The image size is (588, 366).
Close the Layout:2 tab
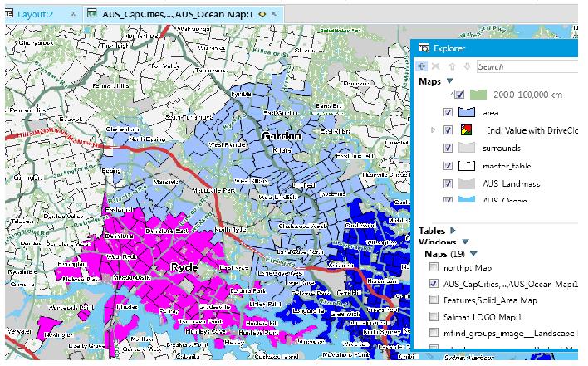(73, 14)
